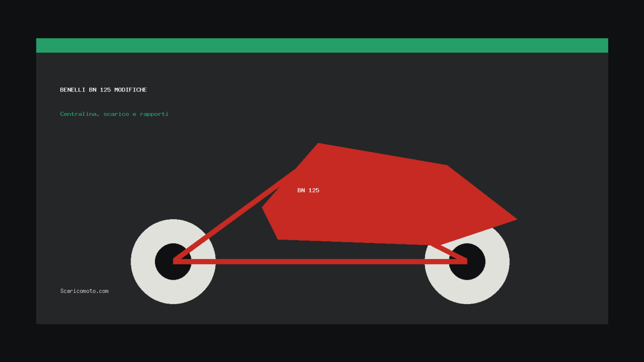Viewport: 644px width, 362px height.
Task: Click the "BN 125" label on motorcycle
Action: coord(308,190)
